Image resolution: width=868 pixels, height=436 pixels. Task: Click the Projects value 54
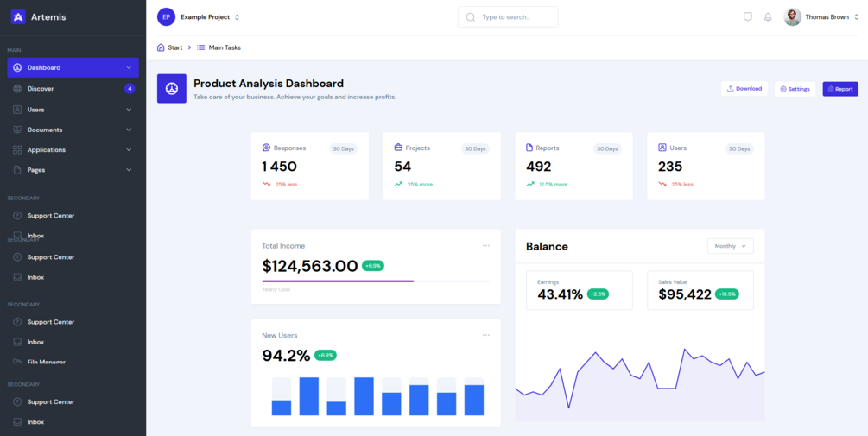402,167
